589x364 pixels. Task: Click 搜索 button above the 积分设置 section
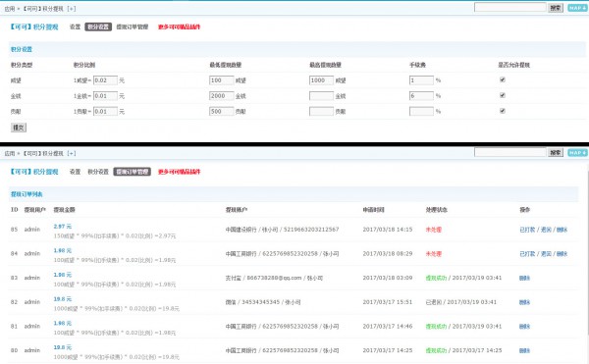[556, 8]
